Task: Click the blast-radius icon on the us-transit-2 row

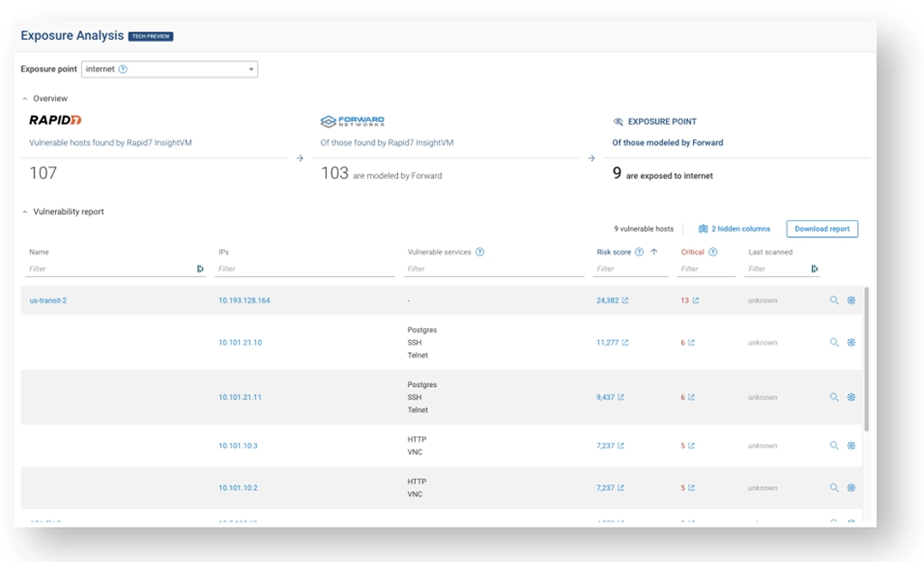Action: [x=849, y=299]
